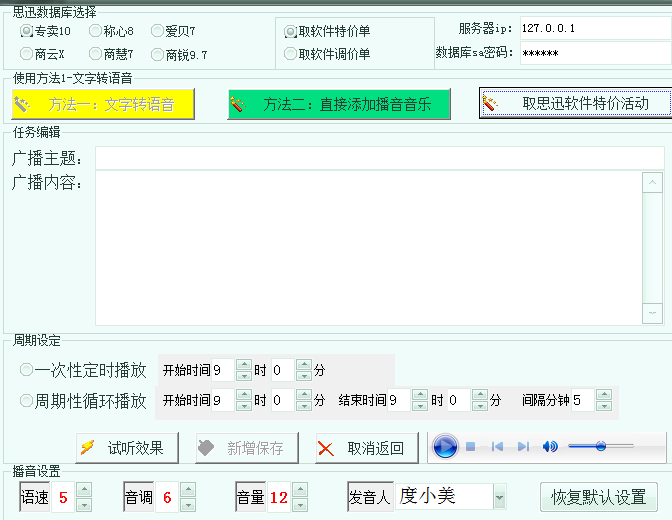The height and width of the screenshot is (520, 672).
Task: Switch to 方法二：直接添加播音音乐 tab
Action: (339, 104)
